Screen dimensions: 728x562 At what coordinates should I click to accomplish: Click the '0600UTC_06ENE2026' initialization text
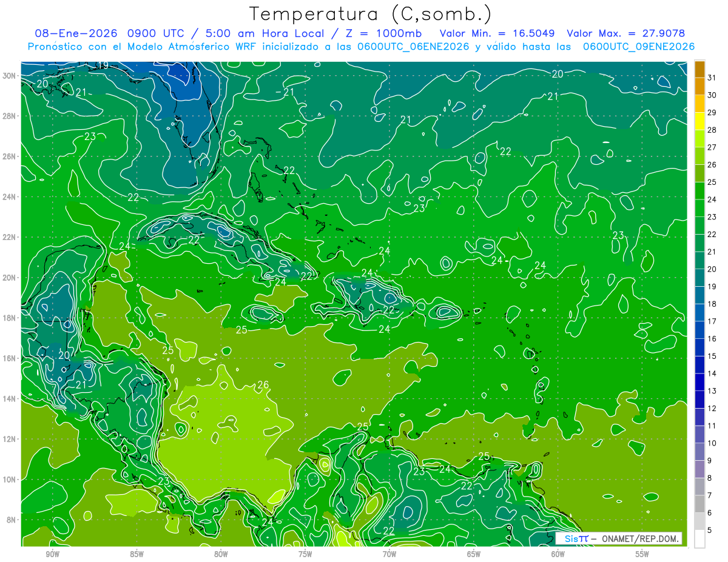pyautogui.click(x=413, y=47)
